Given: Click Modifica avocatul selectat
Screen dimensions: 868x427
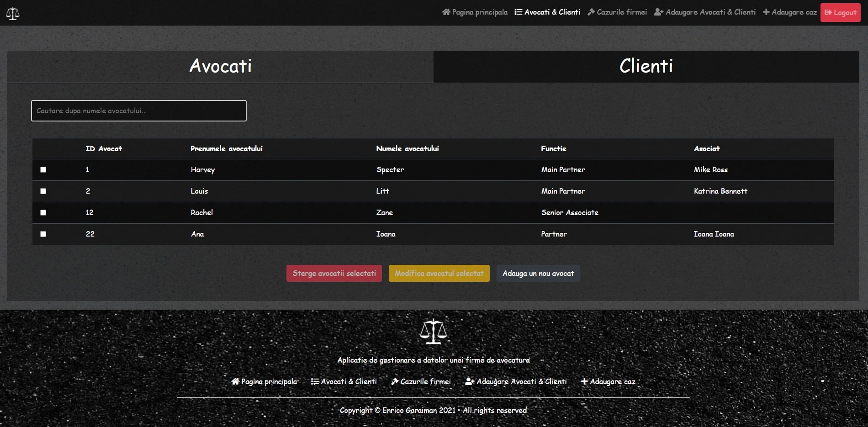Looking at the screenshot, I should pos(438,273).
